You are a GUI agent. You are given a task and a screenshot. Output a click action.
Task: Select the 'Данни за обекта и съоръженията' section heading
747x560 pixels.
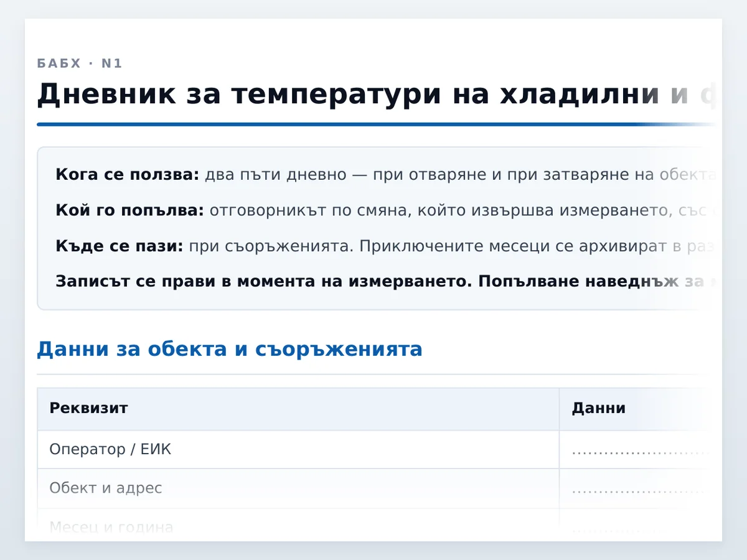pos(229,349)
